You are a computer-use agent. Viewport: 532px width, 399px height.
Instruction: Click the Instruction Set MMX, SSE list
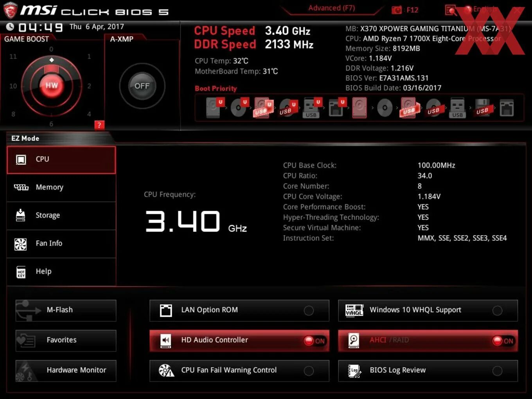(462, 238)
